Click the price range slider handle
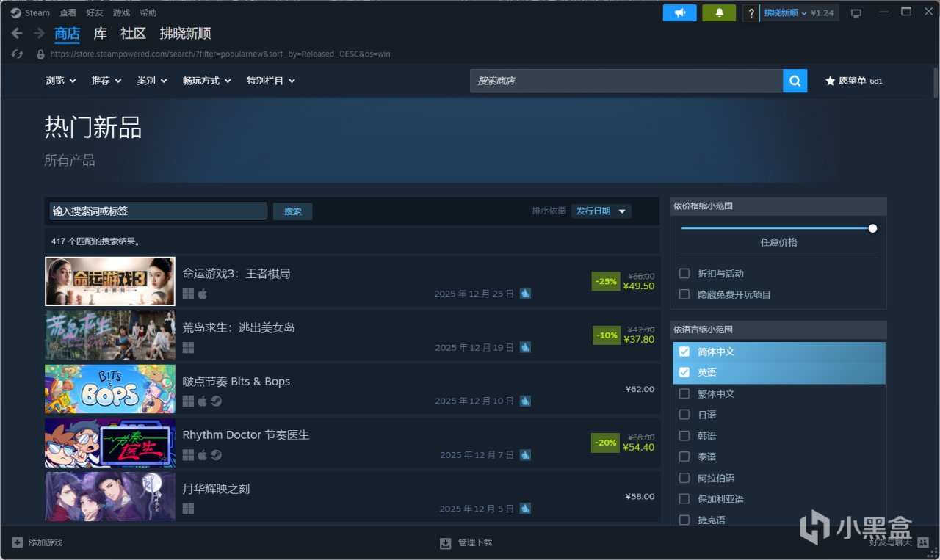 (x=872, y=228)
